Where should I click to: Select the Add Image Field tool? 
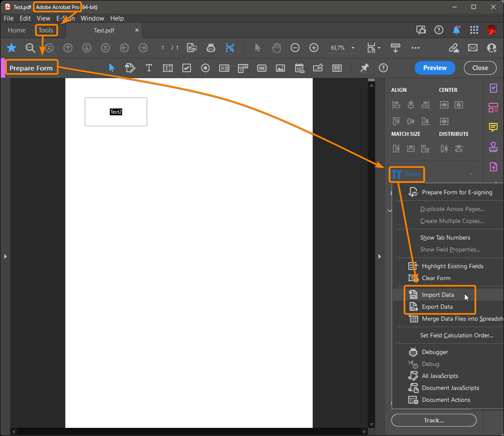pos(281,68)
